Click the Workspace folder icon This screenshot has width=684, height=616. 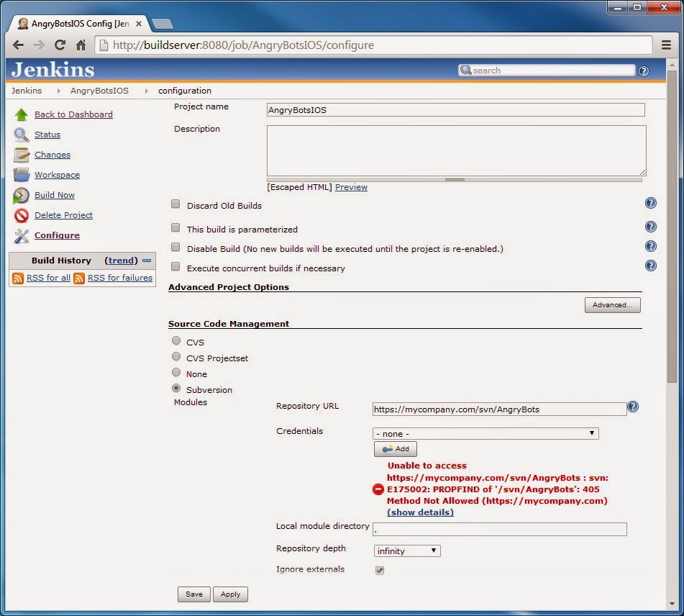tap(21, 175)
